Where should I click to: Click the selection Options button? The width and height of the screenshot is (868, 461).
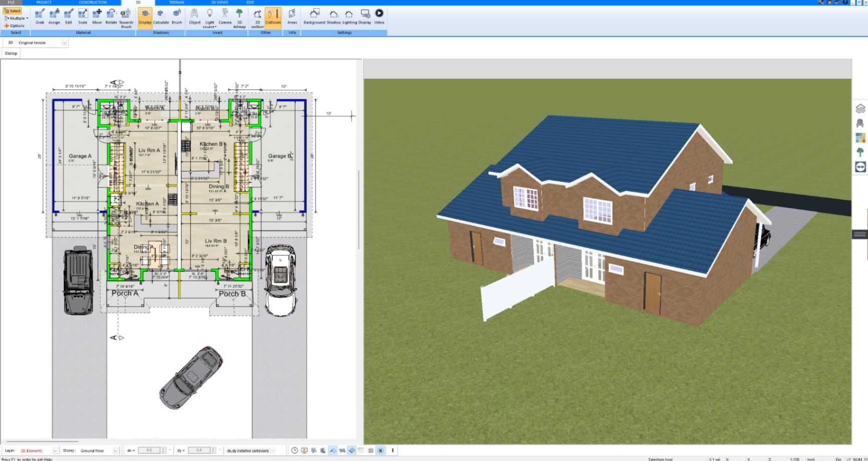point(15,26)
